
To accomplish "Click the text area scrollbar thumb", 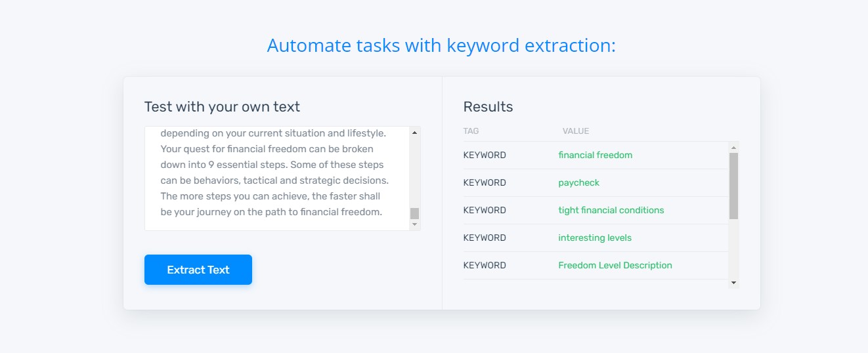I will 414,213.
